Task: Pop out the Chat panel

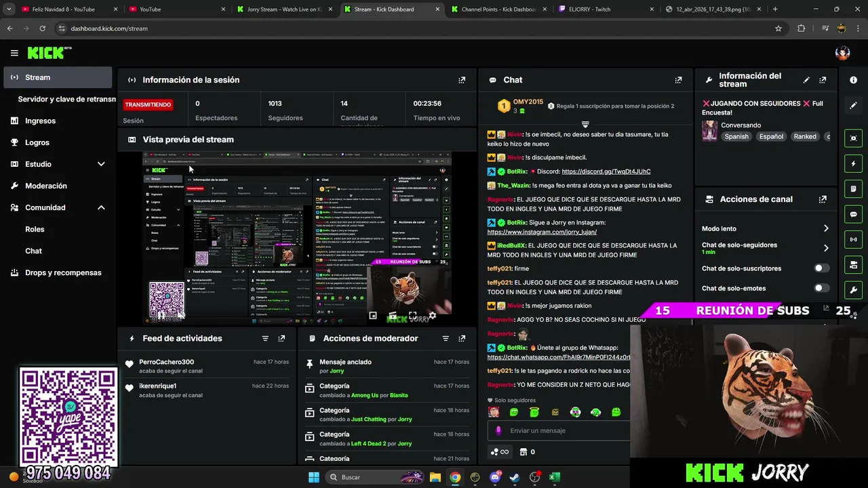Action: pyautogui.click(x=678, y=80)
